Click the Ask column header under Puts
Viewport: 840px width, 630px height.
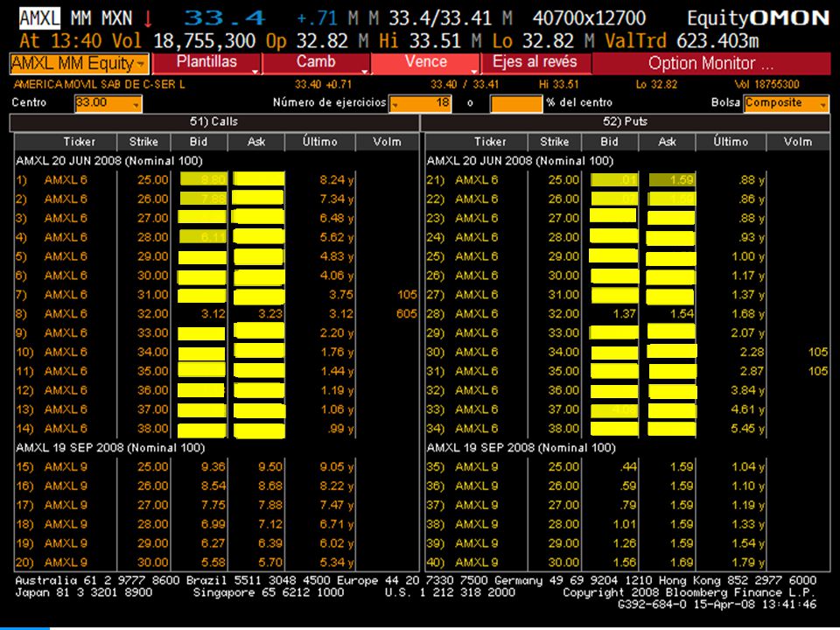click(x=667, y=142)
